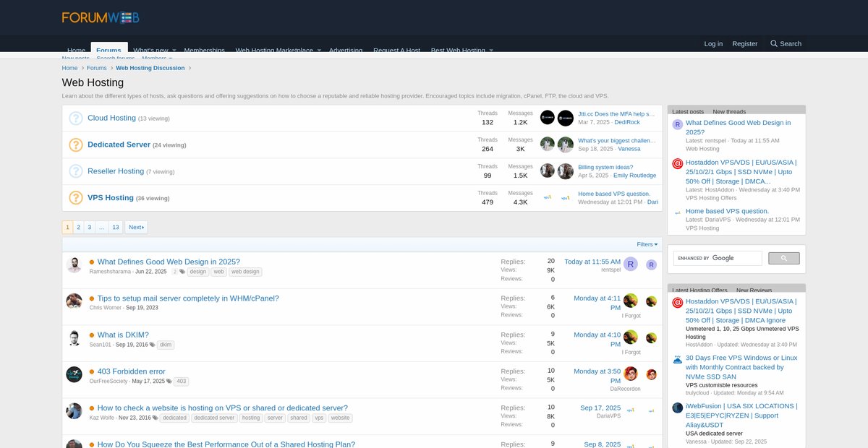This screenshot has width=868, height=448.
Task: Open the Reseller Hosting forum link
Action: point(116,171)
